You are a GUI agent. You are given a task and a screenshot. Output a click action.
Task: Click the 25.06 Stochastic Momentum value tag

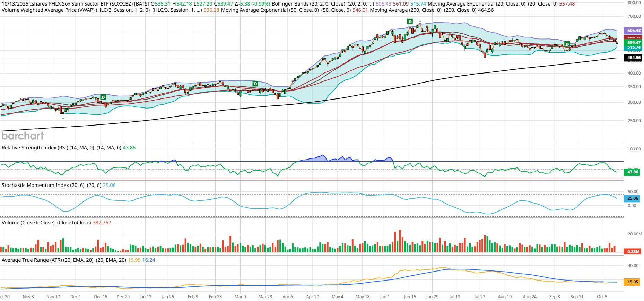click(x=632, y=198)
